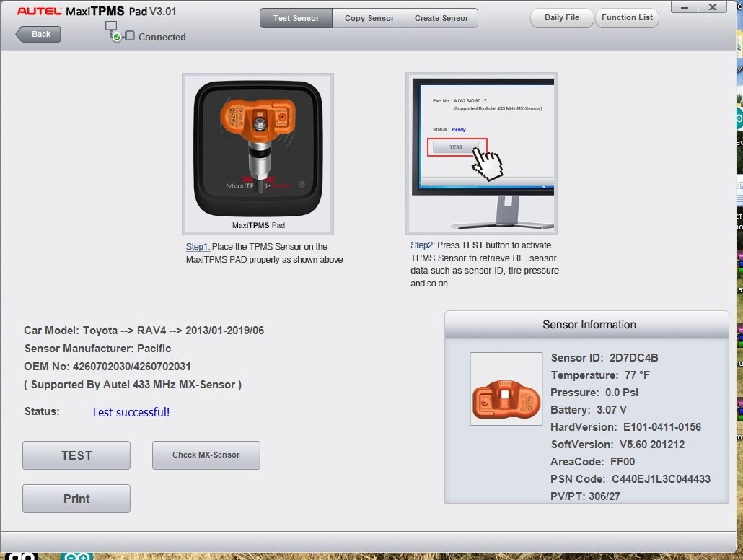This screenshot has width=743, height=560.
Task: Open the Daily File
Action: [x=561, y=17]
